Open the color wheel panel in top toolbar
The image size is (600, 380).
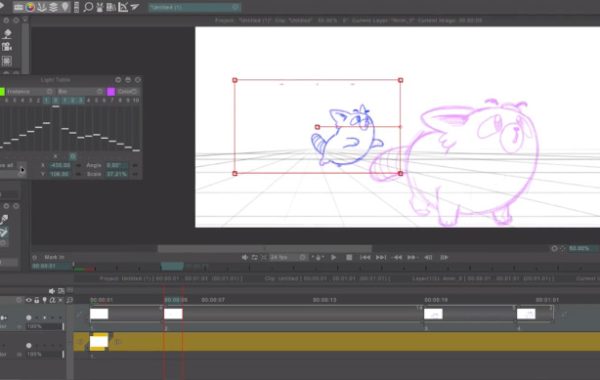30,7
